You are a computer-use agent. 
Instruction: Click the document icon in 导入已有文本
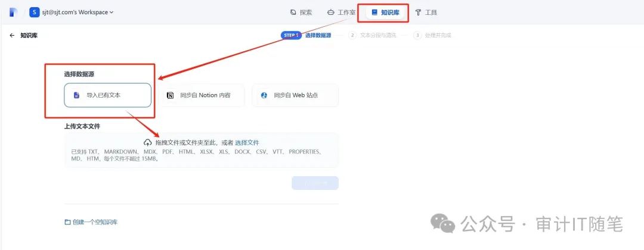(76, 95)
